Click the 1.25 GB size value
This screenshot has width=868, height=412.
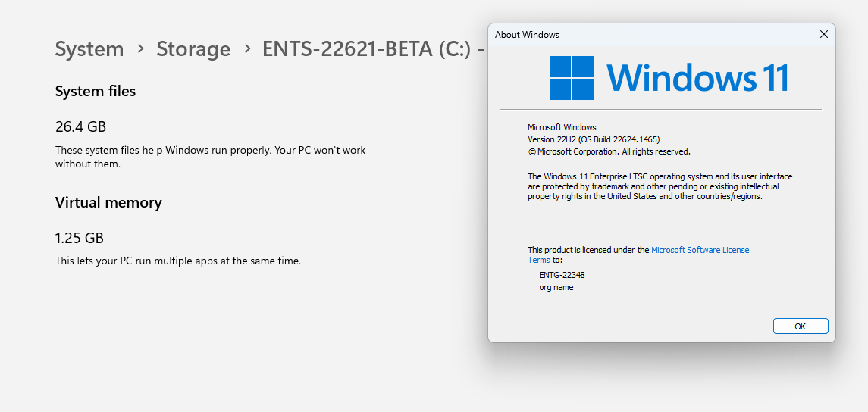click(79, 239)
